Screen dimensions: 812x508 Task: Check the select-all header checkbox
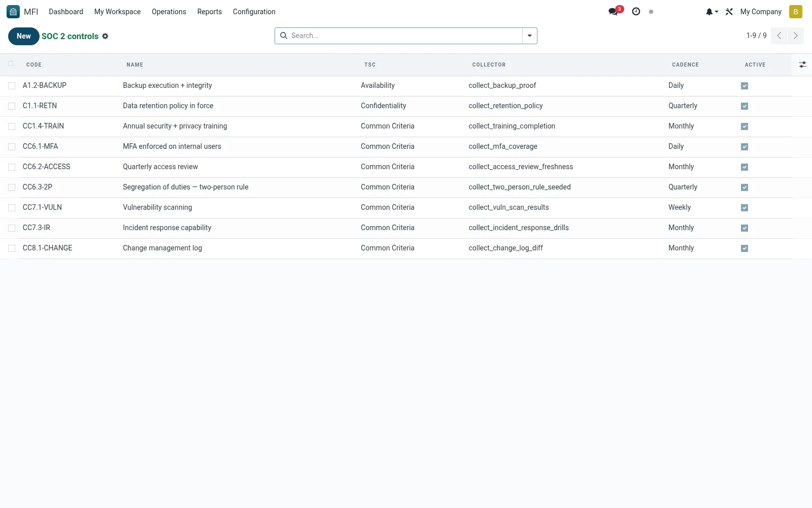click(x=11, y=64)
